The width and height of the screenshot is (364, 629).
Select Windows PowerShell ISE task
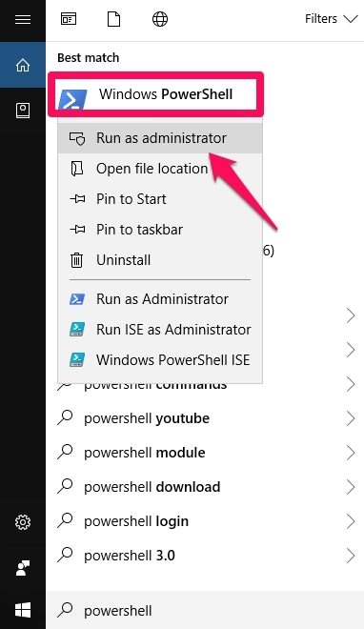pyautogui.click(x=160, y=360)
